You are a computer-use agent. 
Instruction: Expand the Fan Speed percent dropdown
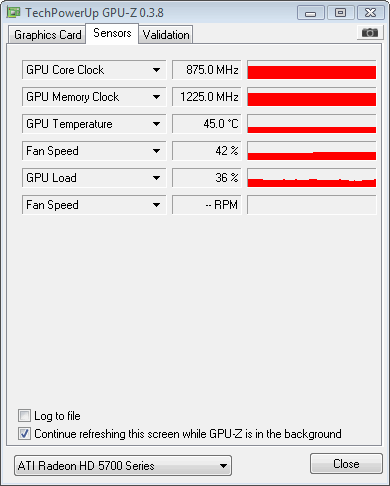pyautogui.click(x=156, y=151)
